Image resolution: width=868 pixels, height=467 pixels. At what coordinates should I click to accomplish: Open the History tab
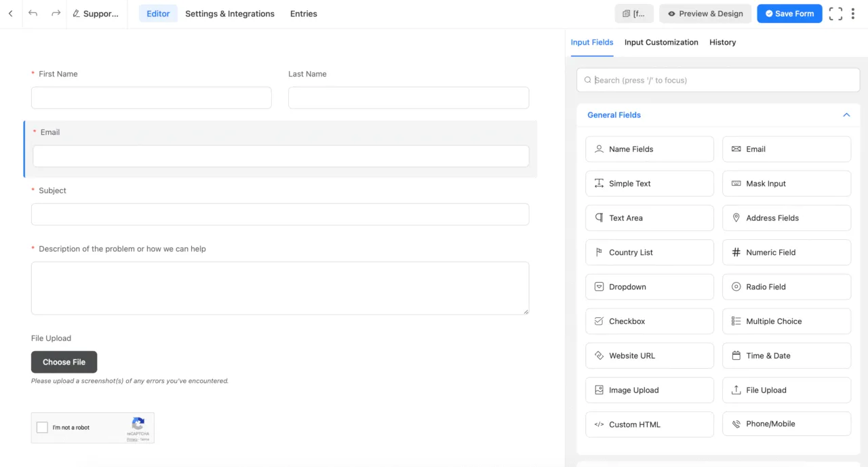722,42
